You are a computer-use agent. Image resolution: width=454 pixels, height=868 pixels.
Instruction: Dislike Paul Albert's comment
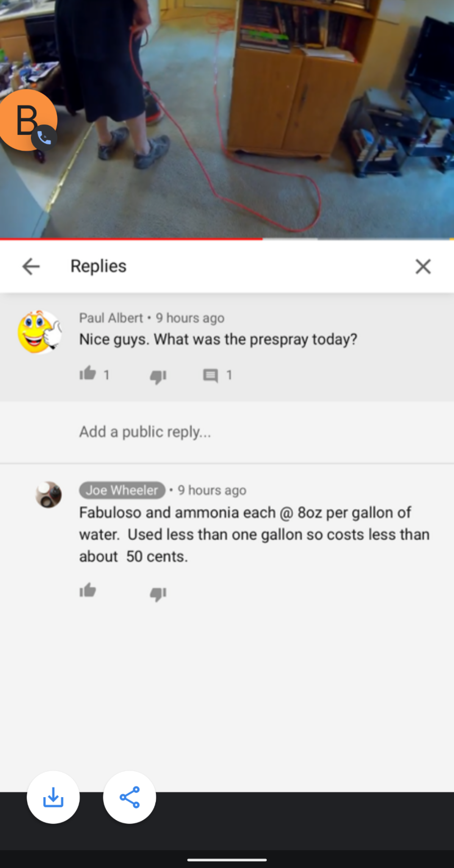(x=158, y=376)
